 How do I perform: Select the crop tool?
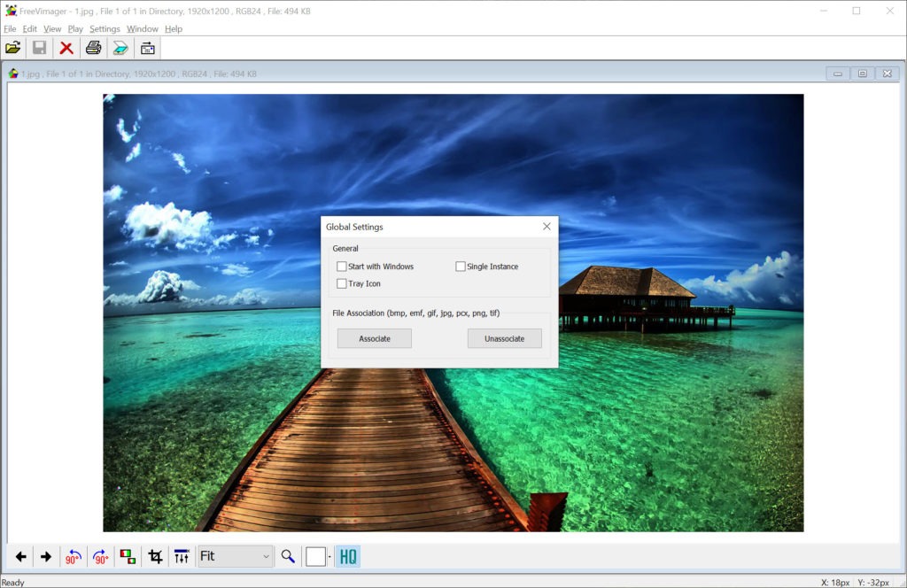click(156, 557)
